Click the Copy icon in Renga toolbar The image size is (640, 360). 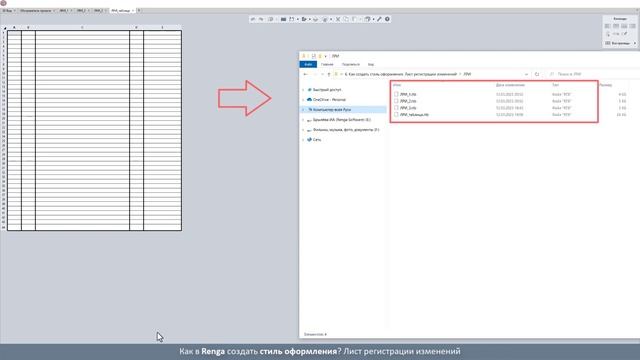[346, 19]
